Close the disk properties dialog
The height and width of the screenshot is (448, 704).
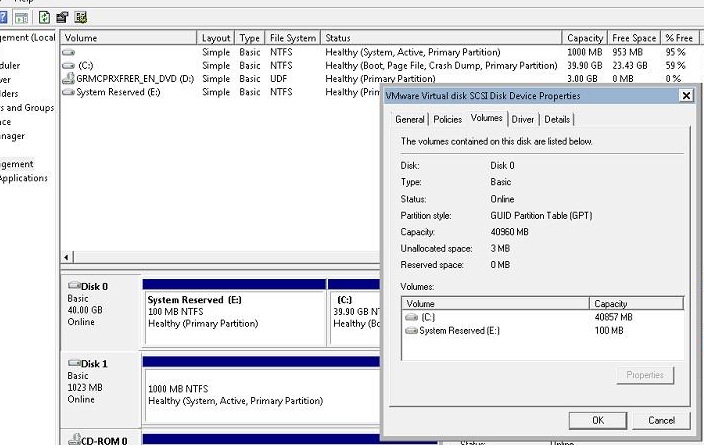pyautogui.click(x=685, y=95)
